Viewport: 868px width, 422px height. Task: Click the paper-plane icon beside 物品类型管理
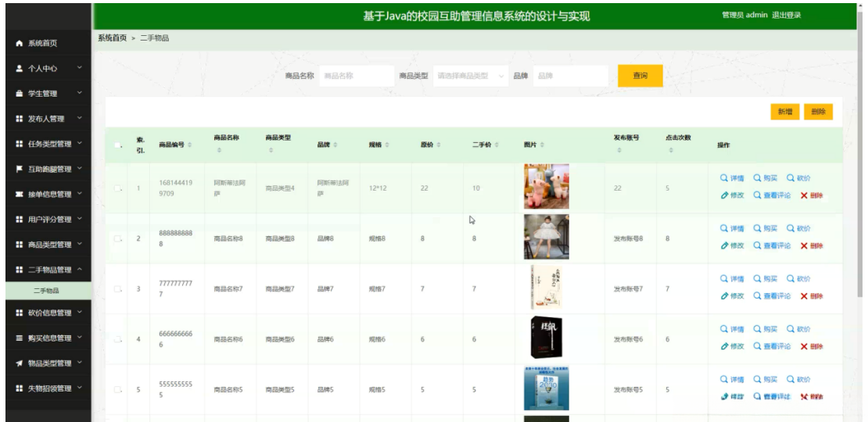click(20, 363)
